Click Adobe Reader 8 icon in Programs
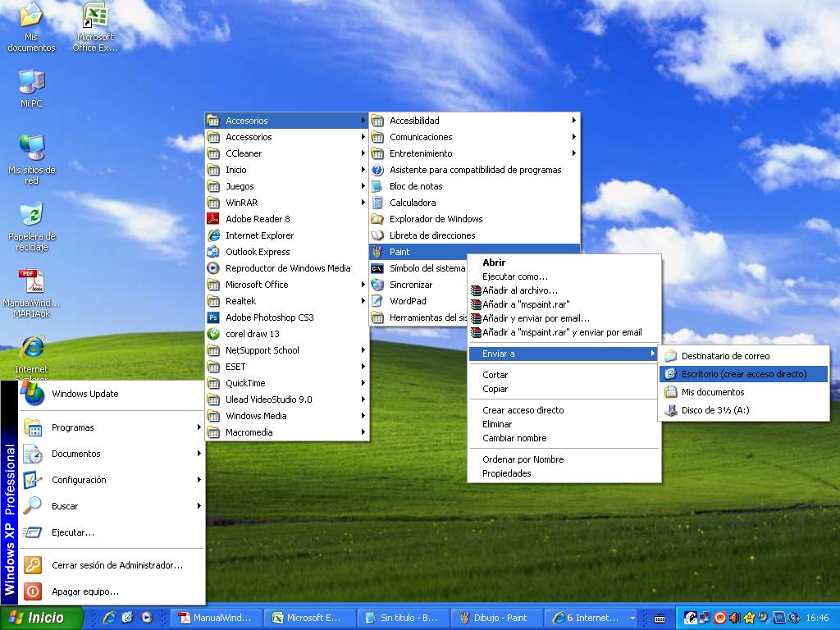 tap(213, 219)
